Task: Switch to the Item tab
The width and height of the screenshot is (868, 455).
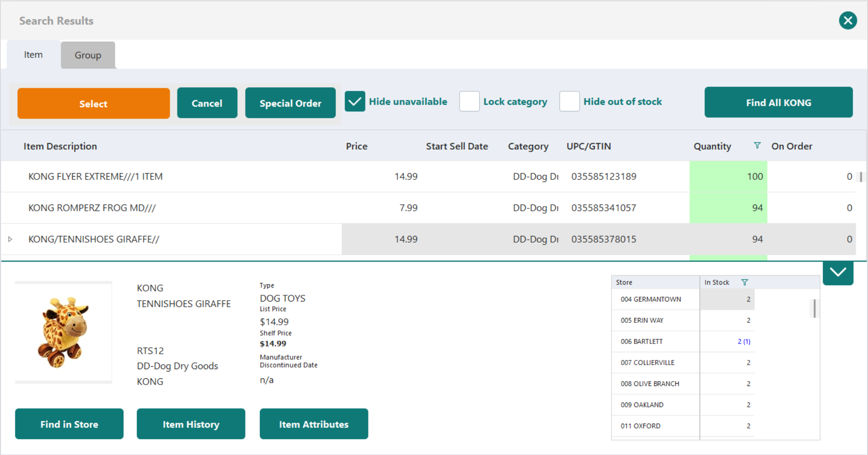Action: tap(33, 55)
